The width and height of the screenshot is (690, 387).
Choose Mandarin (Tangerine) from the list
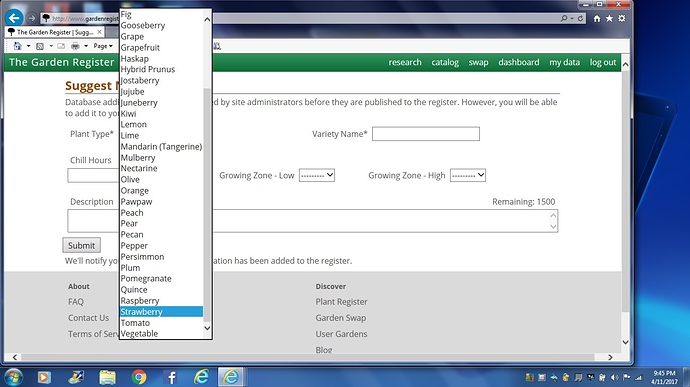point(161,147)
